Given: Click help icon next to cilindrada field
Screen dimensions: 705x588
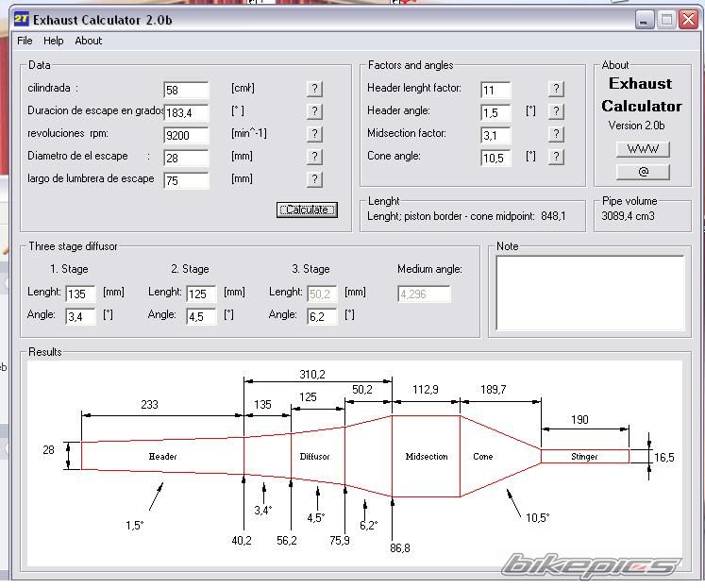Looking at the screenshot, I should pos(314,89).
